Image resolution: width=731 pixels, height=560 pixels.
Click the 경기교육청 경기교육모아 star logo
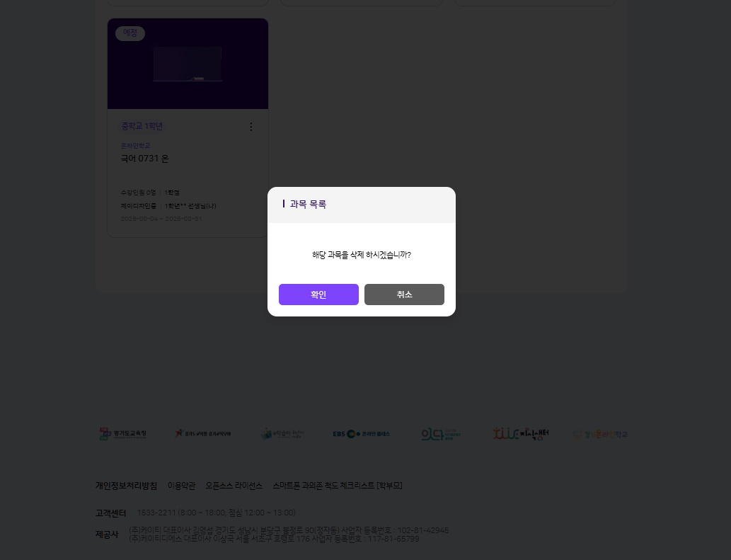click(x=203, y=434)
